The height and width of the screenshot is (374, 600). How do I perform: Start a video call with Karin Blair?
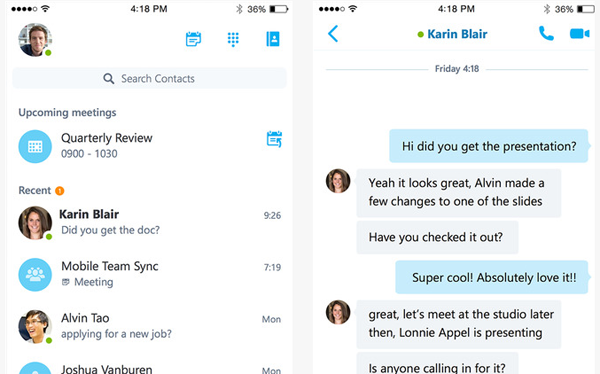[579, 34]
